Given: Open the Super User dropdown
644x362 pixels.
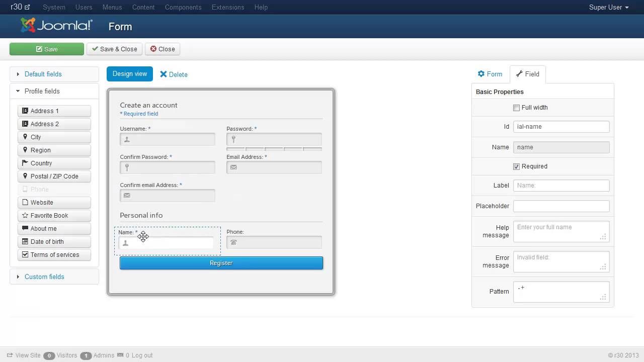Looking at the screenshot, I should (x=609, y=7).
